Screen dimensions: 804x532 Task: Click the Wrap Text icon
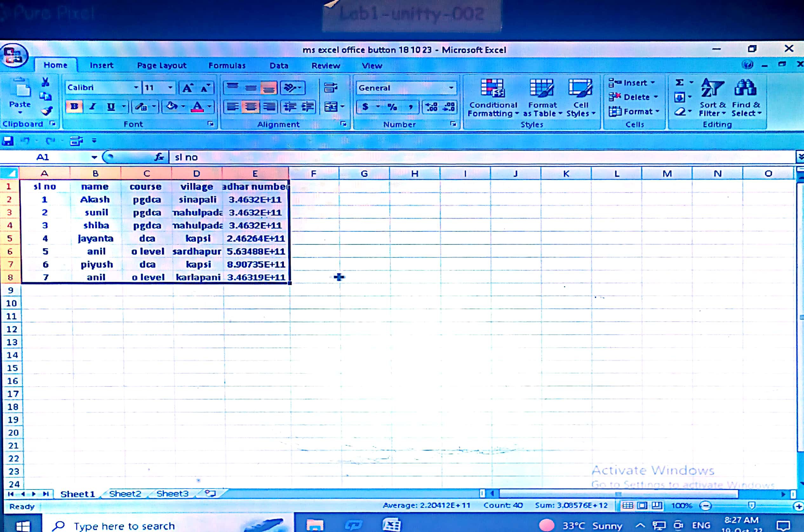[x=330, y=88]
